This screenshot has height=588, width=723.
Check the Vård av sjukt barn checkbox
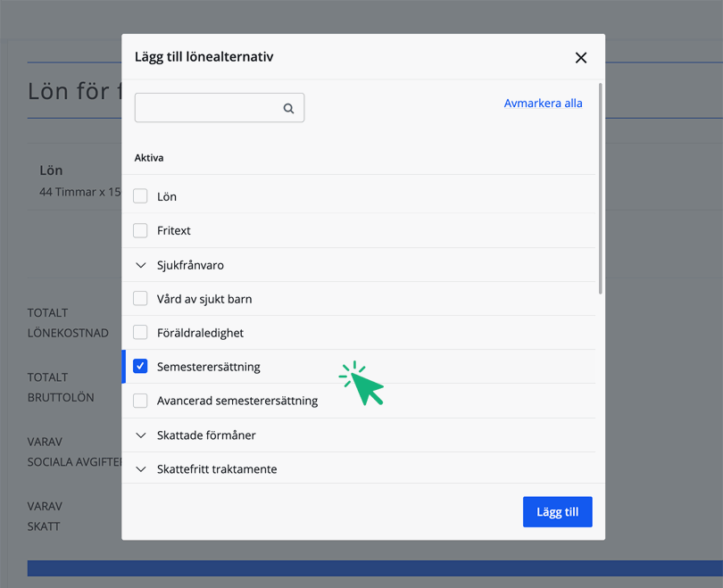tap(140, 298)
